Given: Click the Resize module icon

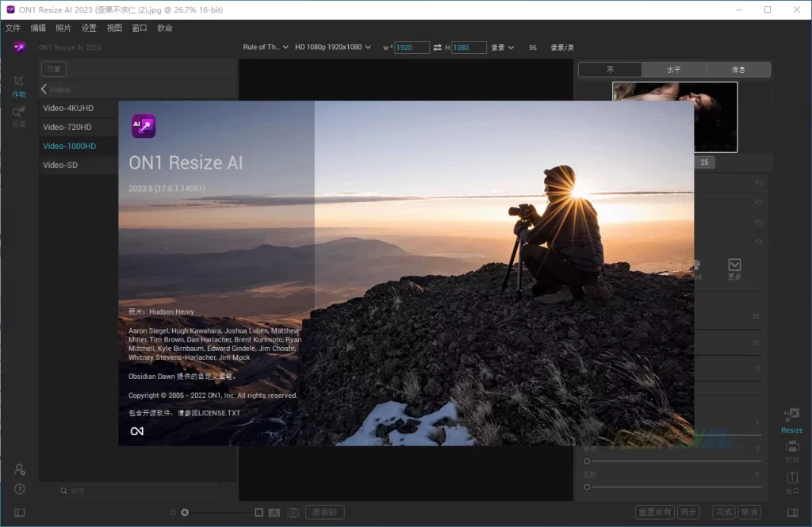Looking at the screenshot, I should [791, 417].
